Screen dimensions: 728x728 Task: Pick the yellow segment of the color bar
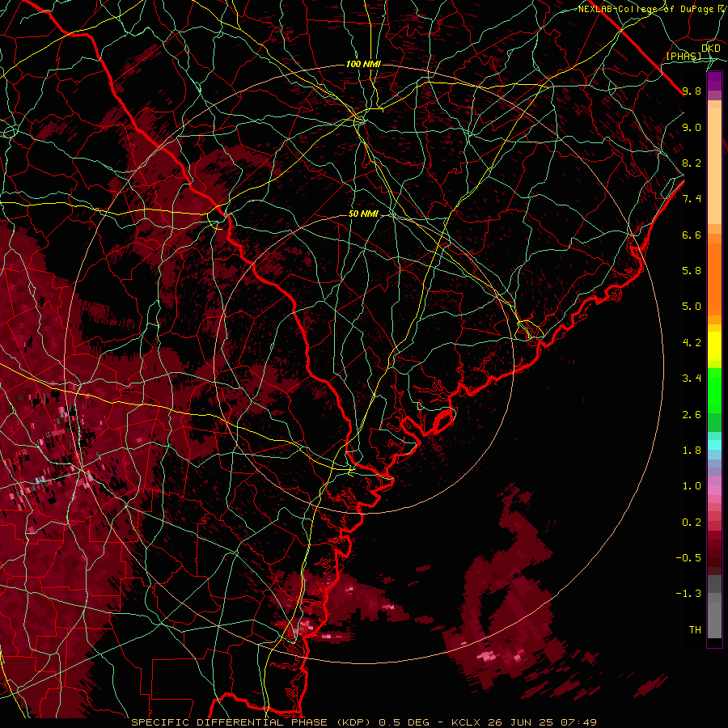714,346
